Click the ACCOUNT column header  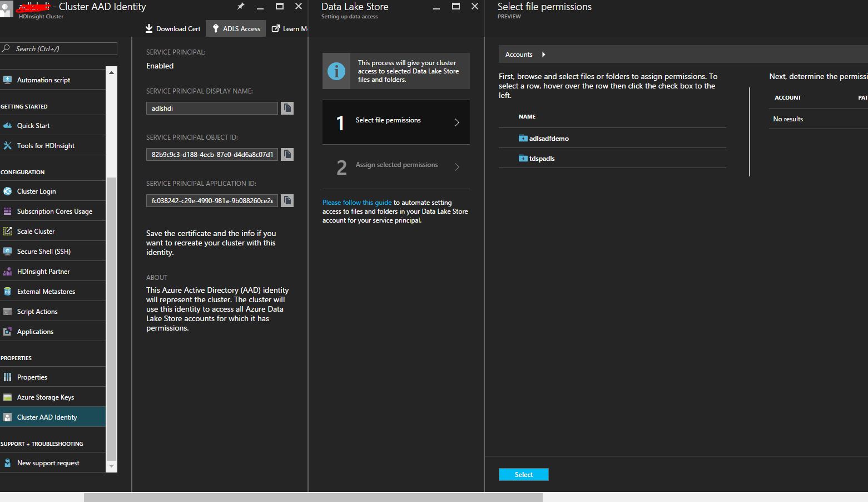788,98
